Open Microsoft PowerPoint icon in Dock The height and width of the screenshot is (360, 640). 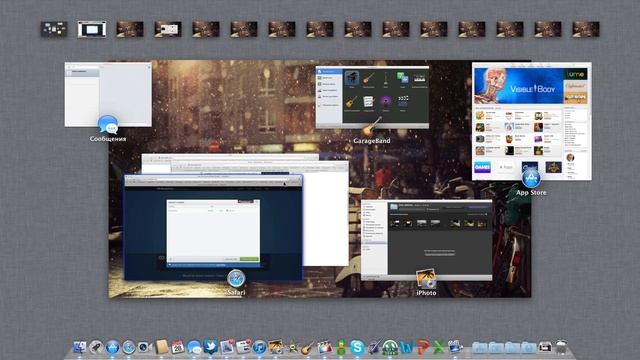point(423,347)
